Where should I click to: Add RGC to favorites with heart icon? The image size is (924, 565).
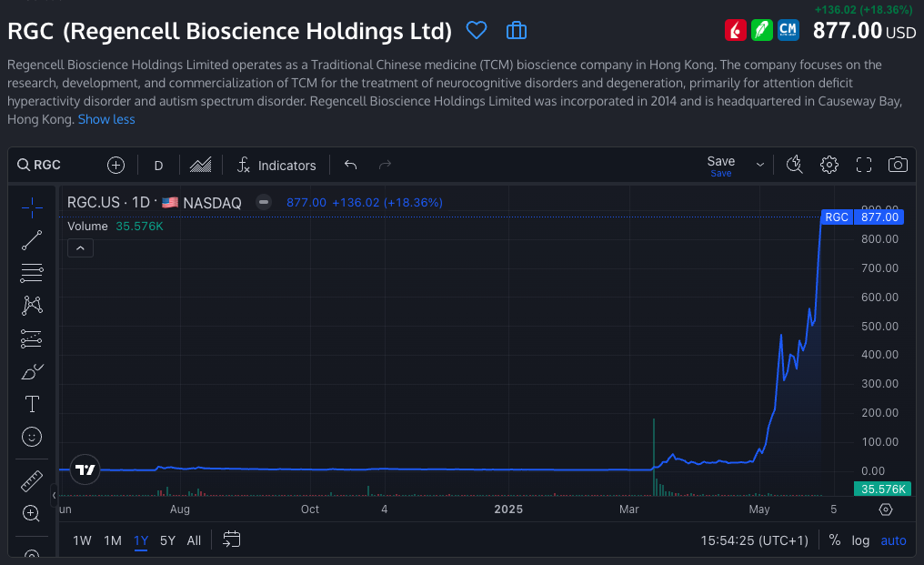coord(477,31)
